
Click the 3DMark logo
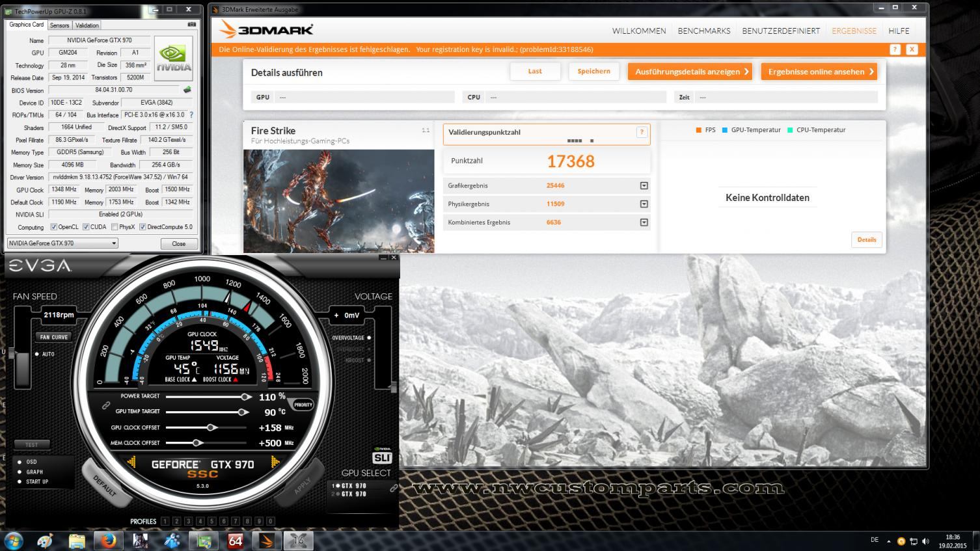[x=266, y=29]
